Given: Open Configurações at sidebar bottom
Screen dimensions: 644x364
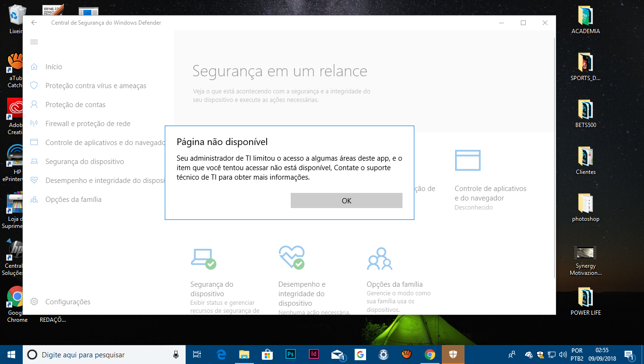Looking at the screenshot, I should tap(68, 302).
